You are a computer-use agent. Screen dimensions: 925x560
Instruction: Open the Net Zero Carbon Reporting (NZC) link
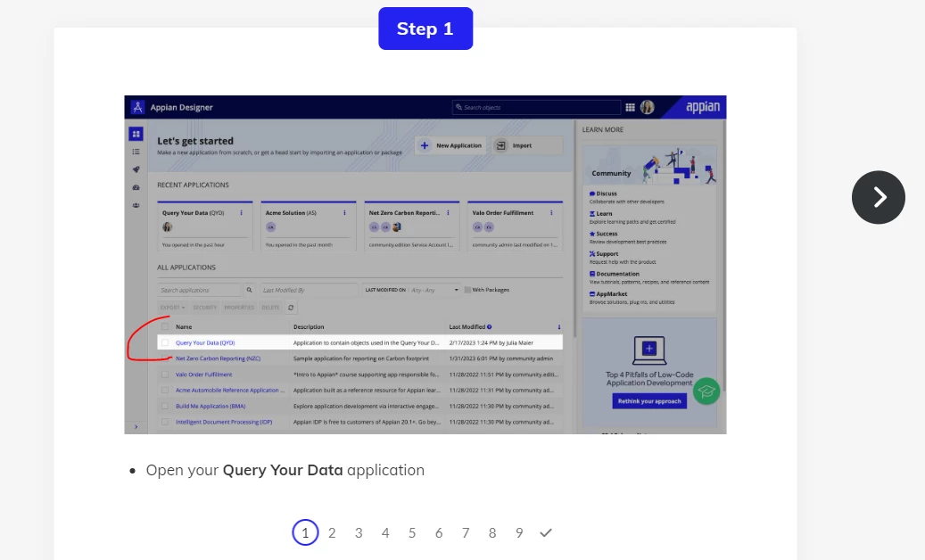pos(218,358)
